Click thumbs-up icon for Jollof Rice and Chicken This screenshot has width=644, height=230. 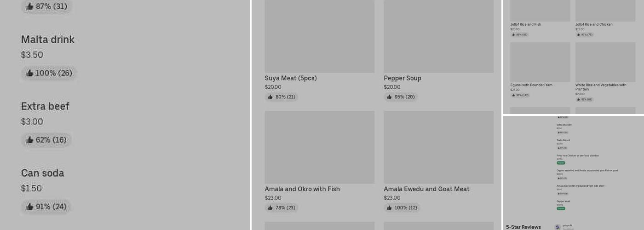579,34
